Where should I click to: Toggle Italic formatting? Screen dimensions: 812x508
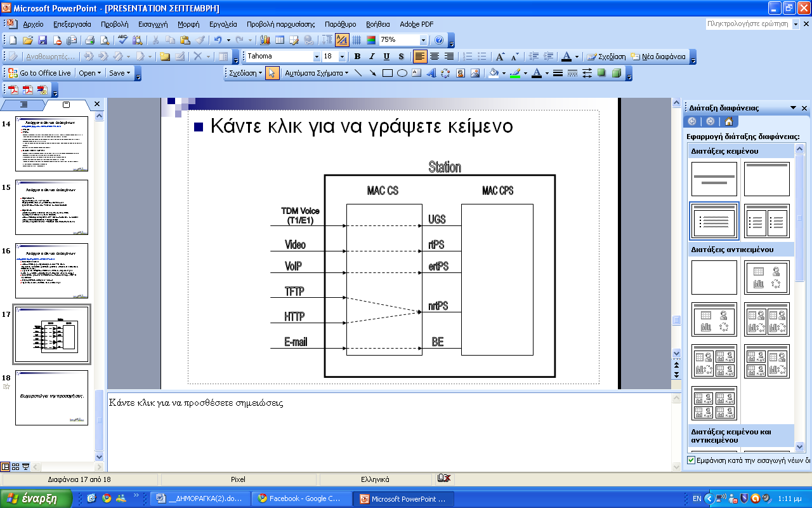click(x=370, y=57)
